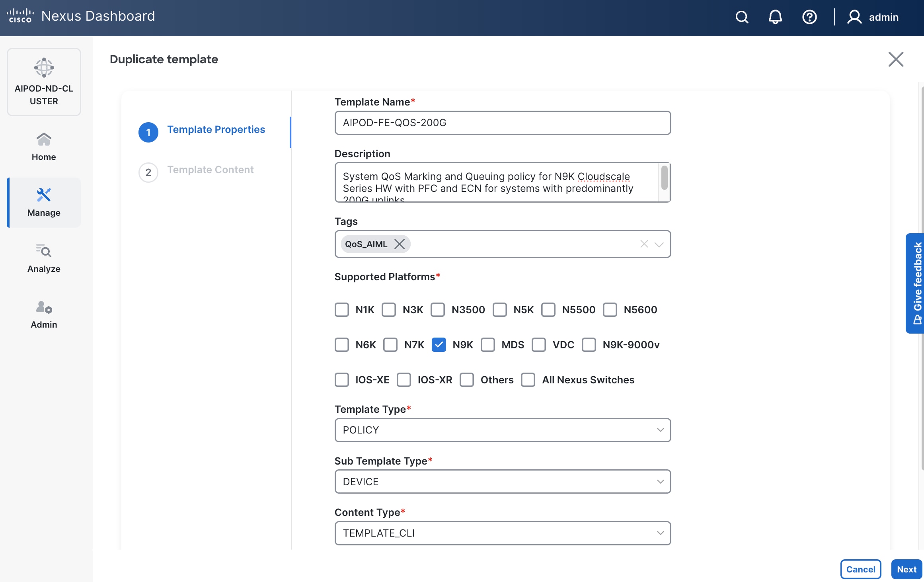Click the Next button
Image resolution: width=924 pixels, height=582 pixels.
click(906, 569)
